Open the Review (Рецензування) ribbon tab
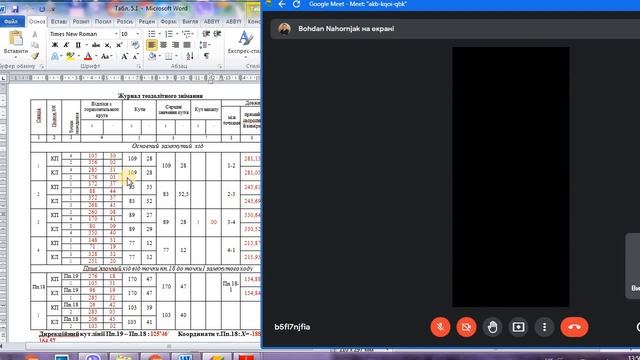 [x=147, y=21]
